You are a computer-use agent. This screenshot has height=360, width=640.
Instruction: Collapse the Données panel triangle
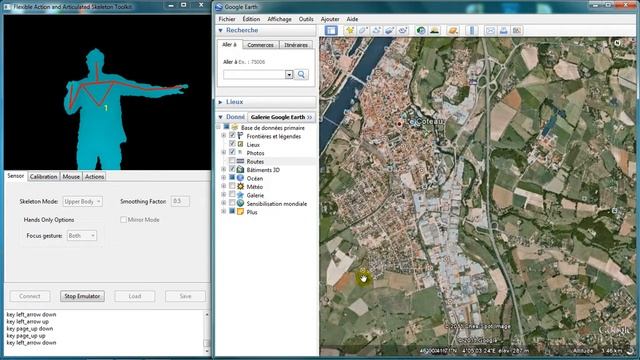[220, 117]
